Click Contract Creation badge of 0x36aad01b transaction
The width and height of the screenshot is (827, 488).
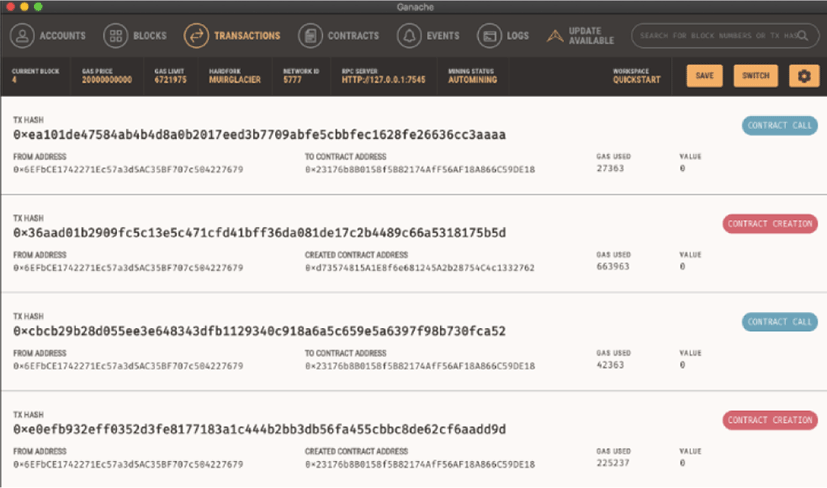pyautogui.click(x=770, y=224)
